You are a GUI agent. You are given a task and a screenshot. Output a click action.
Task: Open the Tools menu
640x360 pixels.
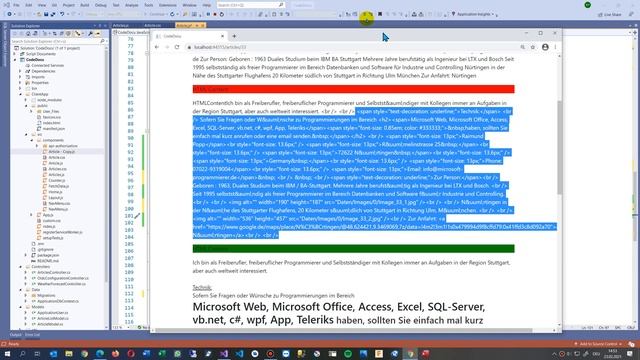(149, 5)
